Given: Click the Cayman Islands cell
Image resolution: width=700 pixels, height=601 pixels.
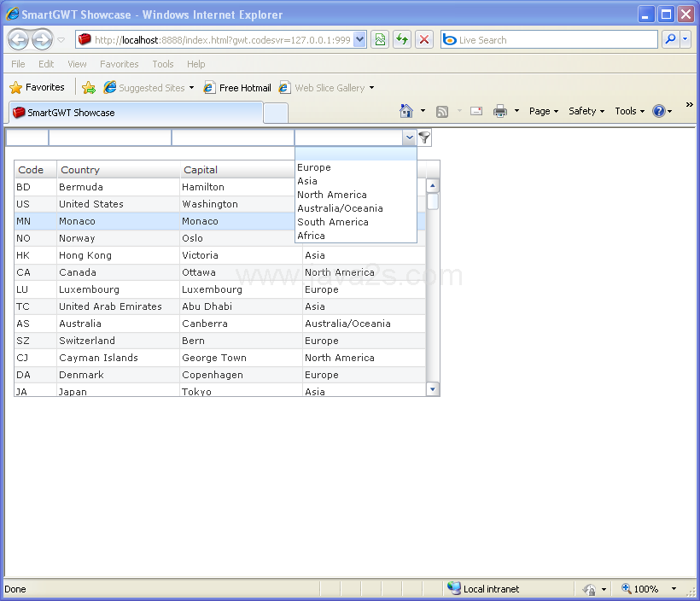Looking at the screenshot, I should click(x=119, y=358).
